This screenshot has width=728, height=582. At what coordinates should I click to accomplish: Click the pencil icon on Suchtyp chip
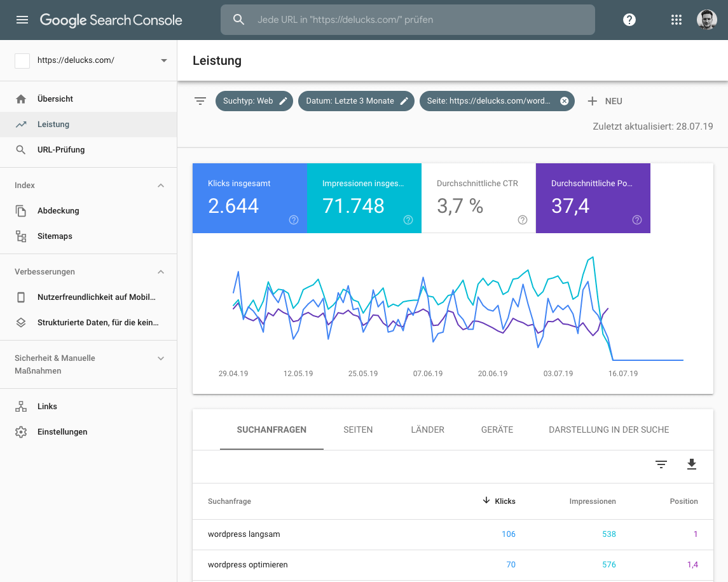pos(283,101)
